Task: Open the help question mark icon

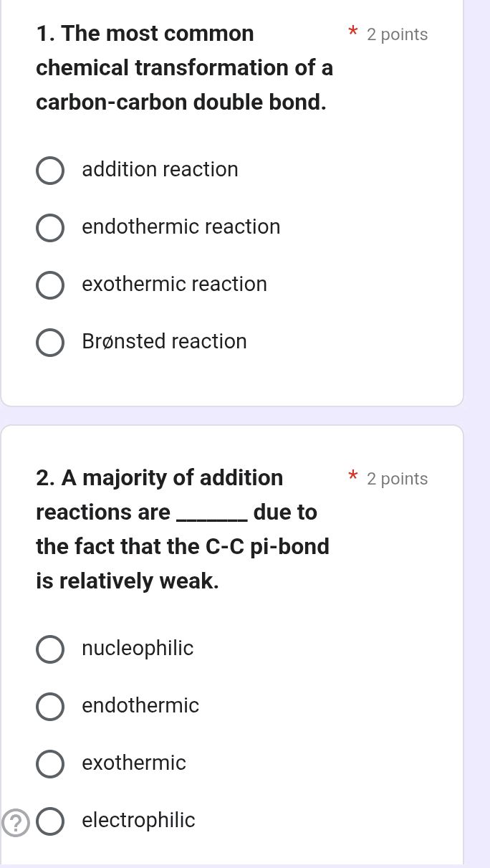Action: point(16,822)
